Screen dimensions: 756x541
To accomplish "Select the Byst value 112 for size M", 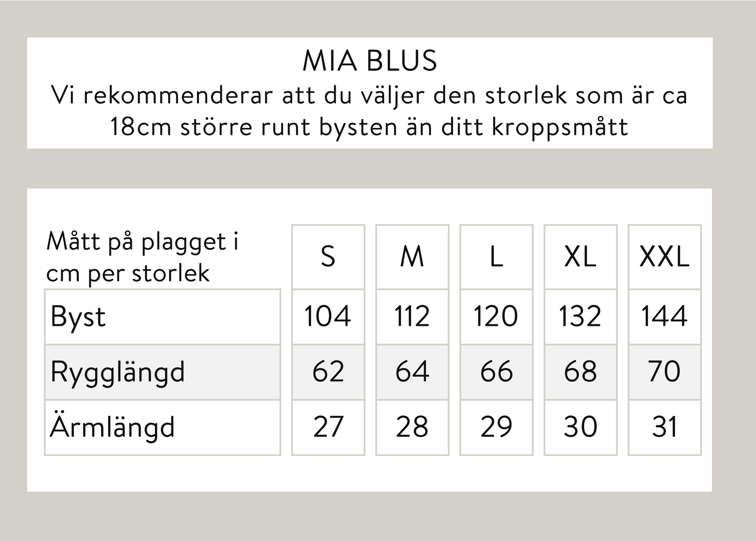I will 412,316.
